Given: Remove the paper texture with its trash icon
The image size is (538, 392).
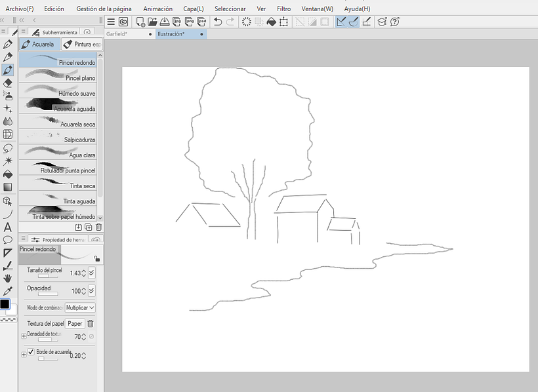Looking at the screenshot, I should 91,323.
